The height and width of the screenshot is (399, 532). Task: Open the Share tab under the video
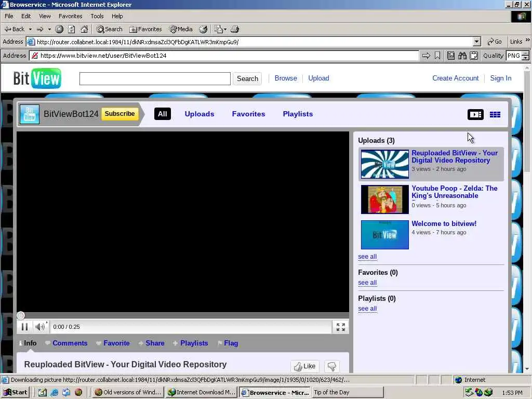152,343
